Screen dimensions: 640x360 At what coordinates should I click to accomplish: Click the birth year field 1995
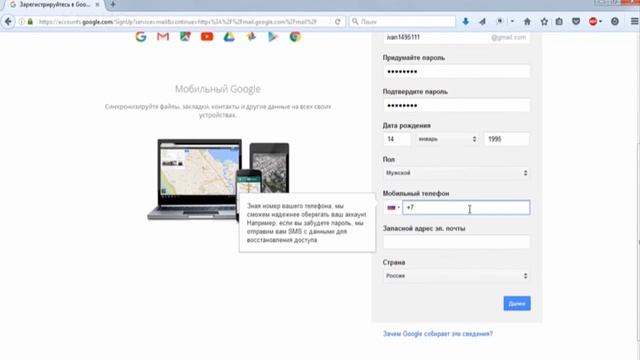(x=507, y=139)
